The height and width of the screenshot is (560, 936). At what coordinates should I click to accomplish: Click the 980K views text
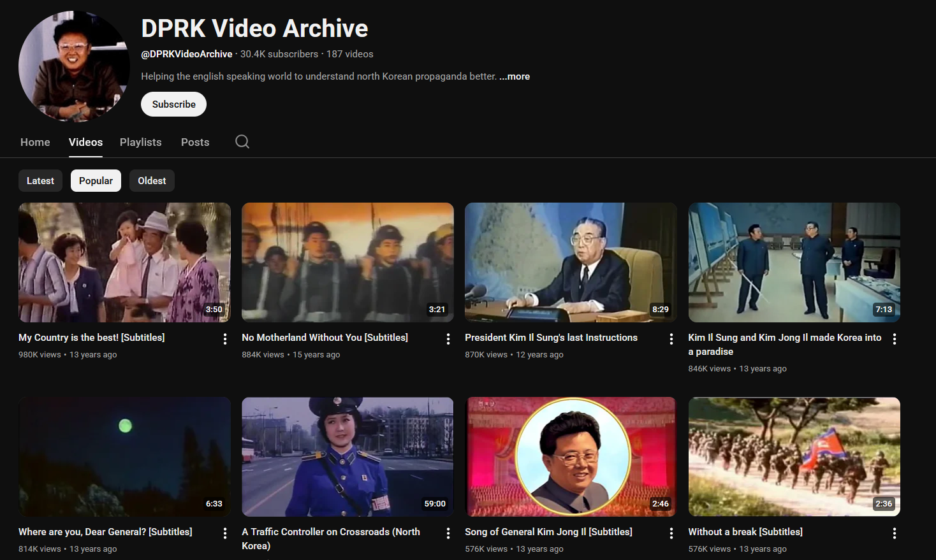click(40, 355)
